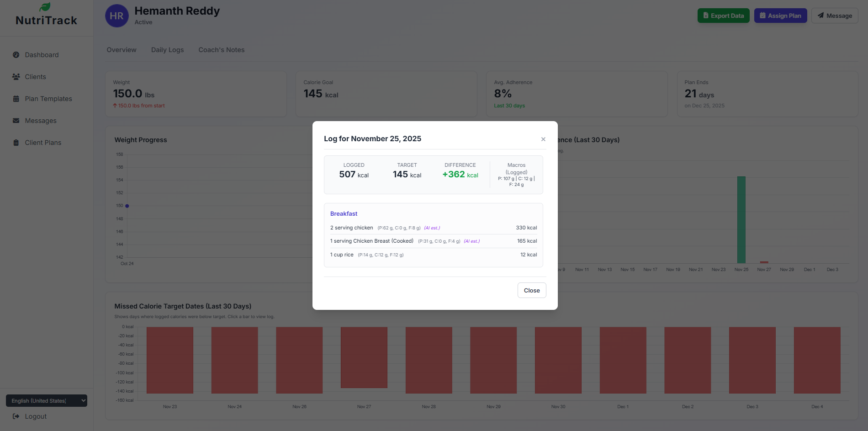Click the weight data point on the progress chart
868x431 pixels.
tap(127, 206)
